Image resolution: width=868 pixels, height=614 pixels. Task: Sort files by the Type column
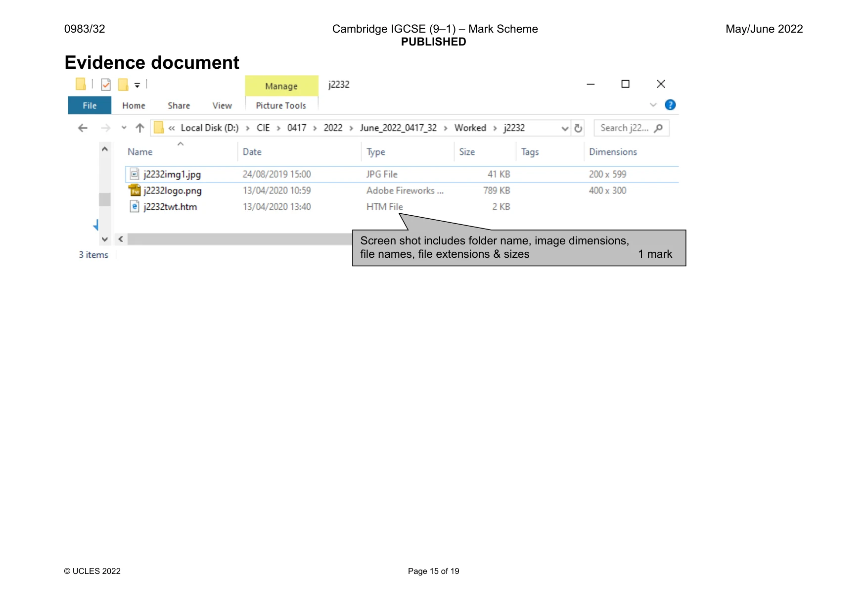tap(376, 152)
